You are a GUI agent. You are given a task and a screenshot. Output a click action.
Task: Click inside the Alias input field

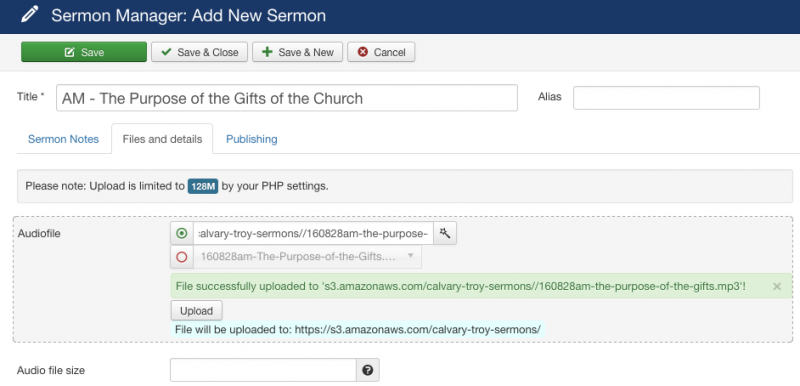click(666, 98)
